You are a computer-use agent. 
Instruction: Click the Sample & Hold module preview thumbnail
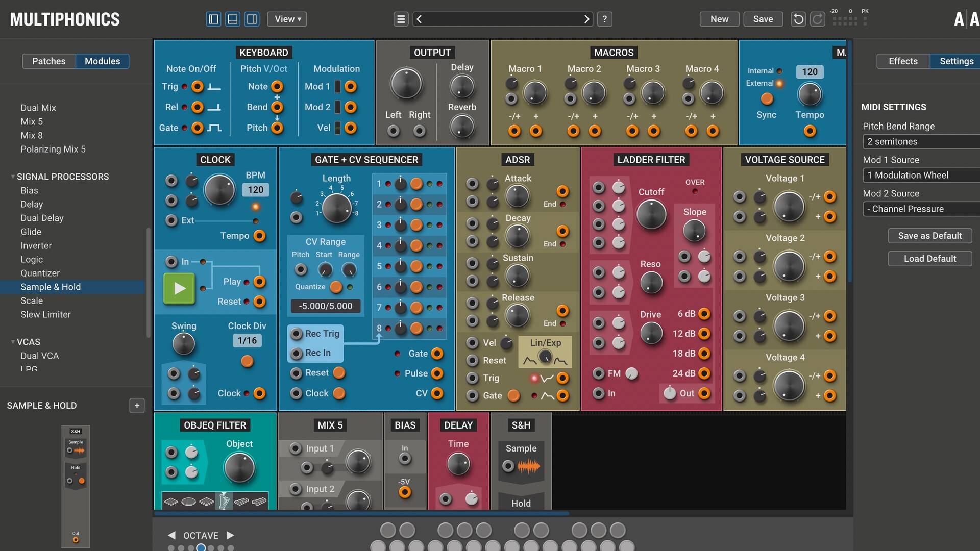tap(76, 486)
